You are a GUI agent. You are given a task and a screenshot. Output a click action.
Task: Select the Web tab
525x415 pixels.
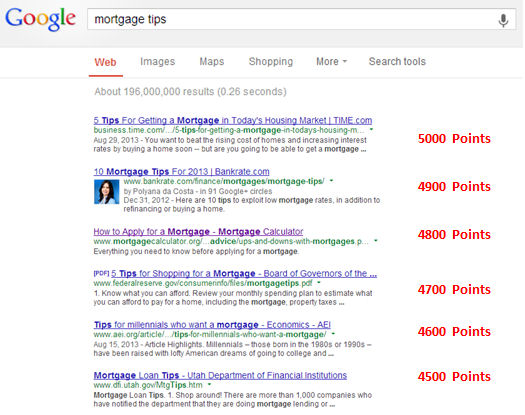click(x=105, y=62)
